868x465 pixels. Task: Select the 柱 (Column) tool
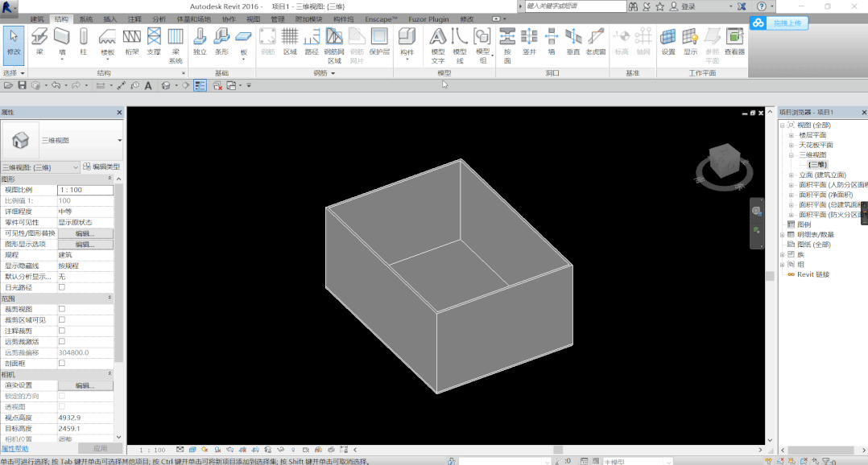[x=84, y=42]
